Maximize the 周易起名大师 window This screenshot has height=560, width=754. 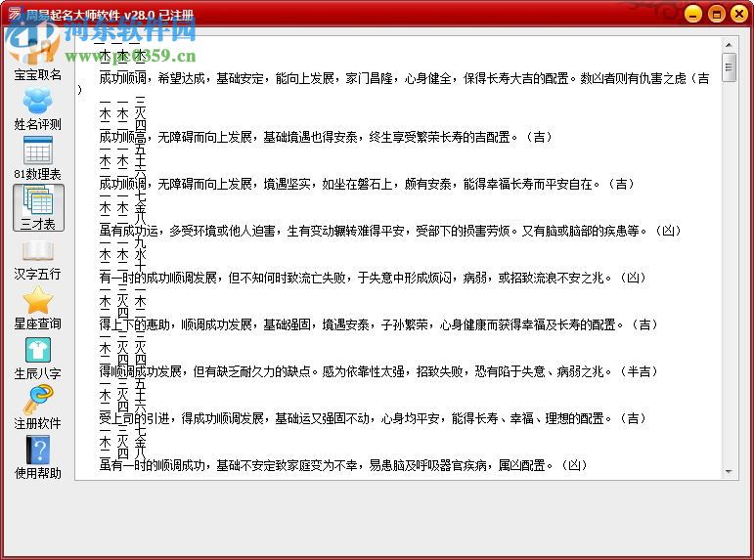(717, 14)
